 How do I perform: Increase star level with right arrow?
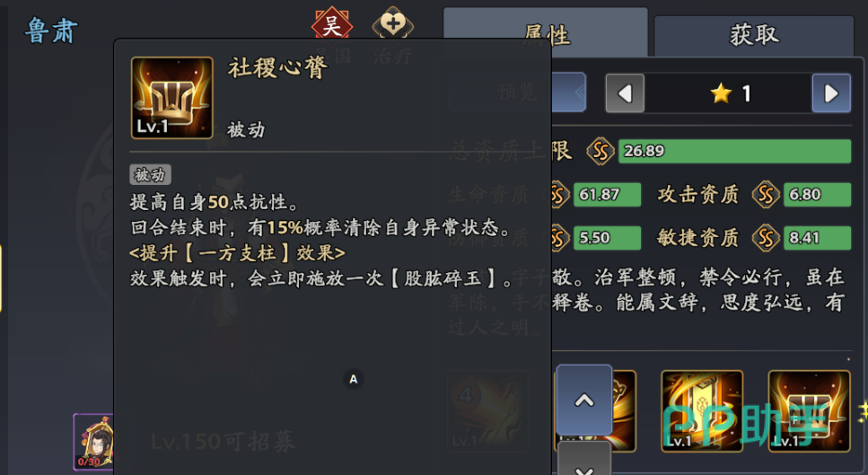point(831,93)
